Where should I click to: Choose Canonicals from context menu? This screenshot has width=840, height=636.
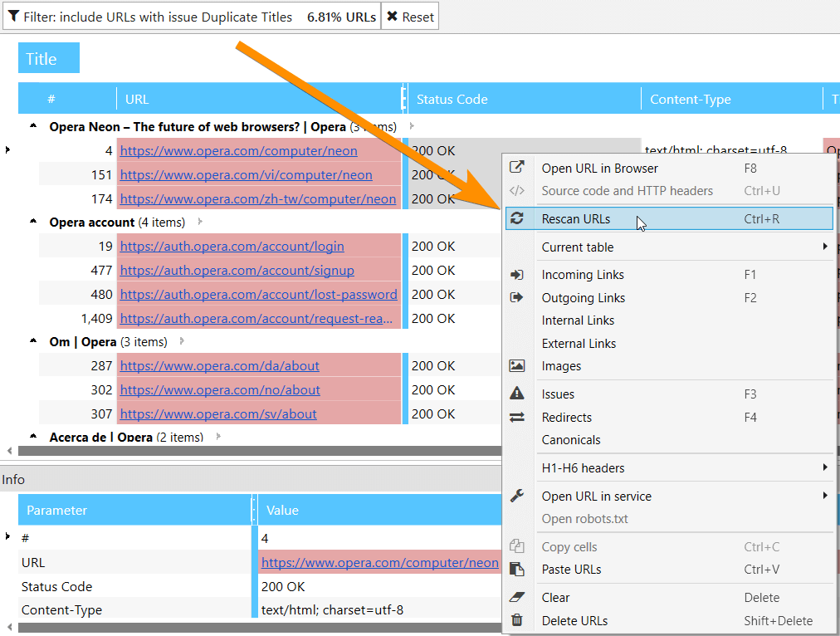669,440
